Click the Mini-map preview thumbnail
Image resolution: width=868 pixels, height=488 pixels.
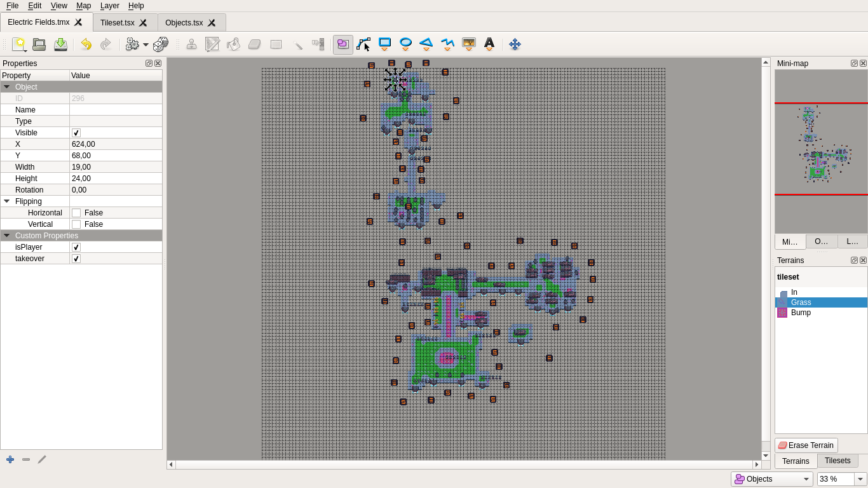[x=821, y=151]
